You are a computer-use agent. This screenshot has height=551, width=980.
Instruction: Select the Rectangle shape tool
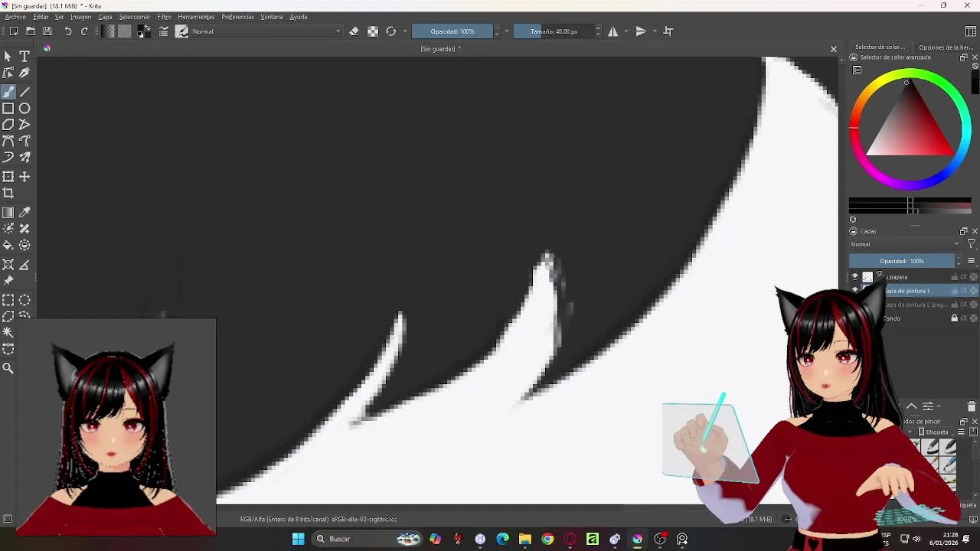pyautogui.click(x=8, y=109)
